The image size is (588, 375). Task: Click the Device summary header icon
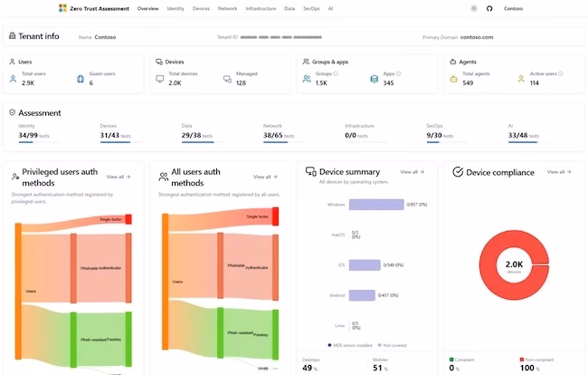click(311, 171)
